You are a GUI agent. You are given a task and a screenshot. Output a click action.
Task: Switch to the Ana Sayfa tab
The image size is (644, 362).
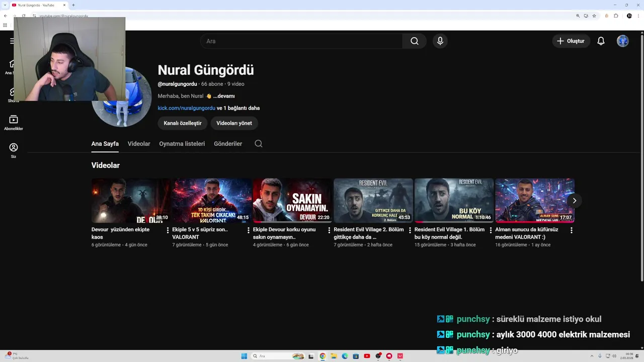tap(105, 144)
